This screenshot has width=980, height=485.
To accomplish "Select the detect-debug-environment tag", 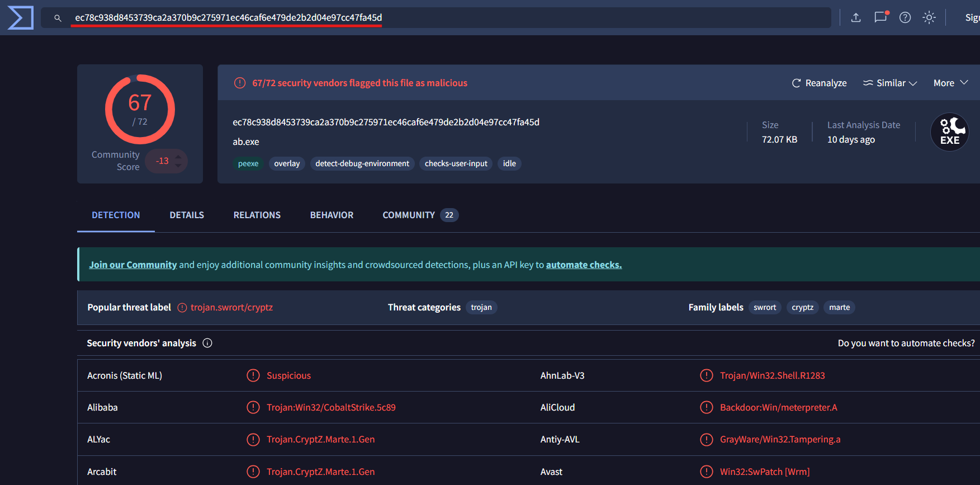I will tap(362, 163).
